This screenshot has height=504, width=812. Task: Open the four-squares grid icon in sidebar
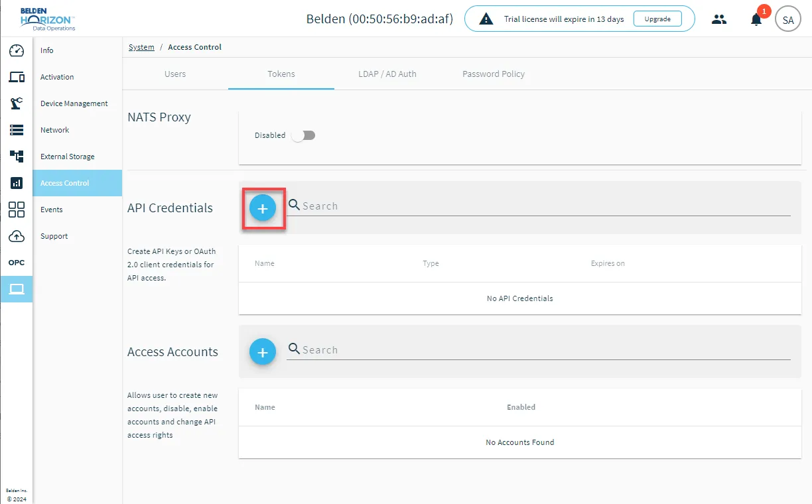coord(17,210)
